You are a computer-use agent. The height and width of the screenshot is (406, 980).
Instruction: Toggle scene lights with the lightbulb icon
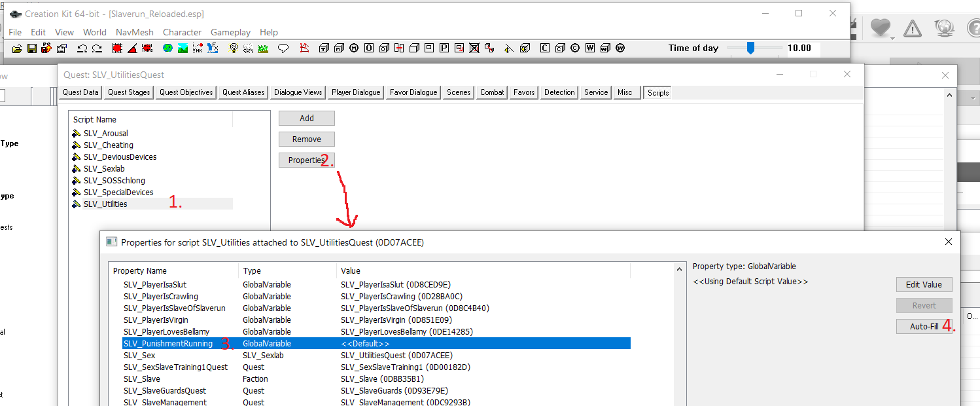click(233, 48)
